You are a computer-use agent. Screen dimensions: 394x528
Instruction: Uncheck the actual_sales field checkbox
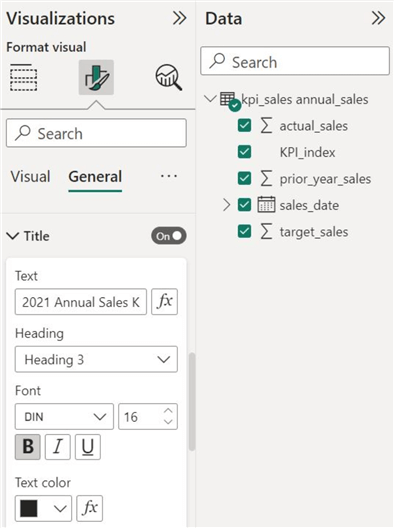coord(244,126)
